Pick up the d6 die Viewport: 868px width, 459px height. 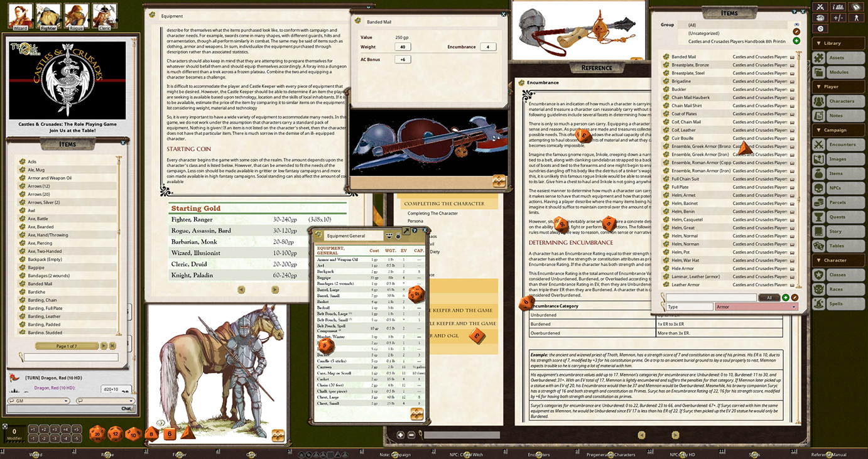(170, 434)
